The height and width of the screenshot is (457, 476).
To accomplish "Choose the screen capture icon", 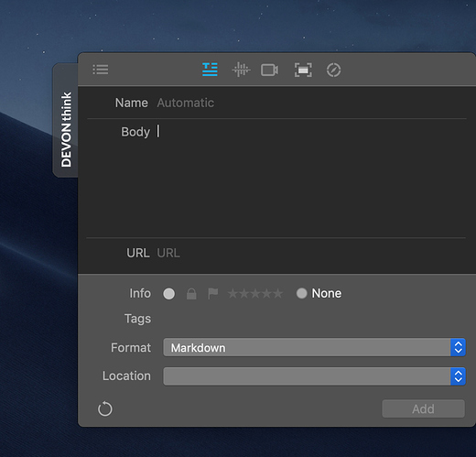I will 303,70.
